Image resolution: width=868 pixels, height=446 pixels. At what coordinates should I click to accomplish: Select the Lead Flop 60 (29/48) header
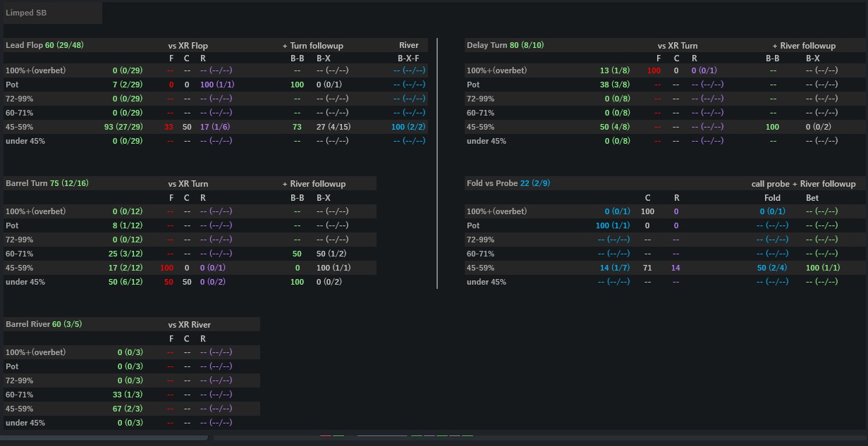(44, 45)
